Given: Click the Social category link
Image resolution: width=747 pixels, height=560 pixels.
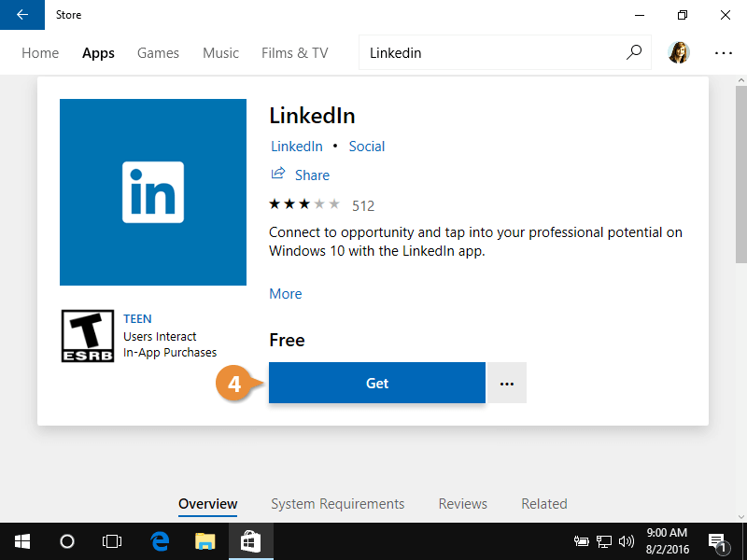Looking at the screenshot, I should [x=366, y=147].
